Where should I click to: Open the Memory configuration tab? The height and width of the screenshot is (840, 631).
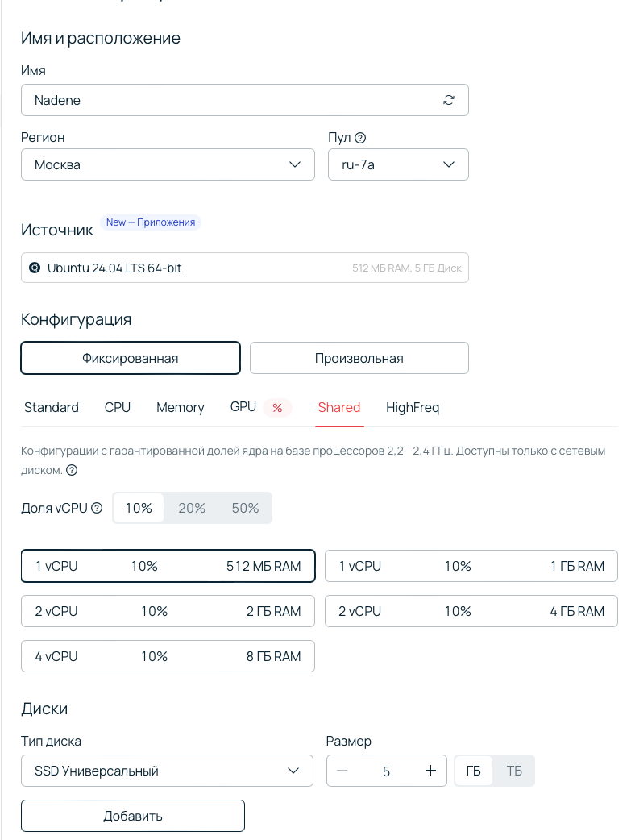point(180,407)
